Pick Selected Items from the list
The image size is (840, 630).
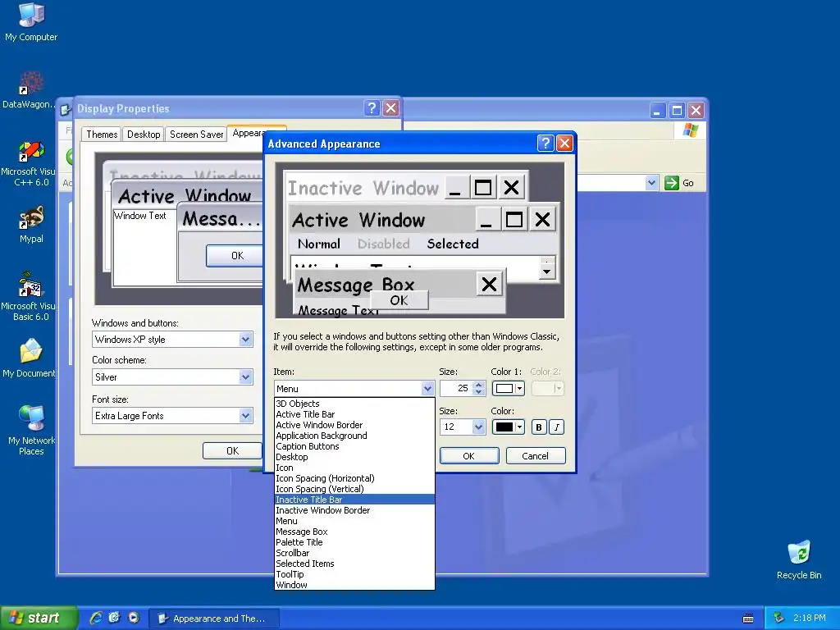click(x=354, y=564)
